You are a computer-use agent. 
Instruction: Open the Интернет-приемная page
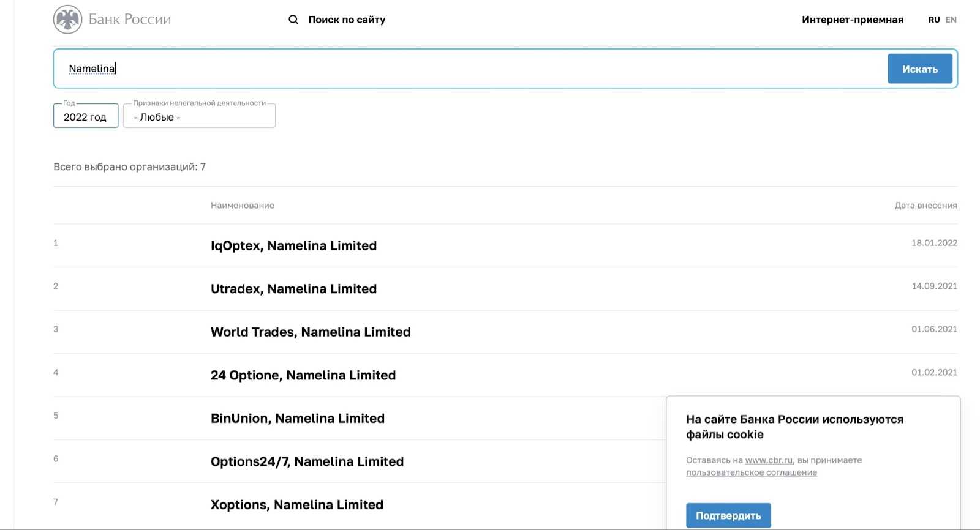click(852, 20)
